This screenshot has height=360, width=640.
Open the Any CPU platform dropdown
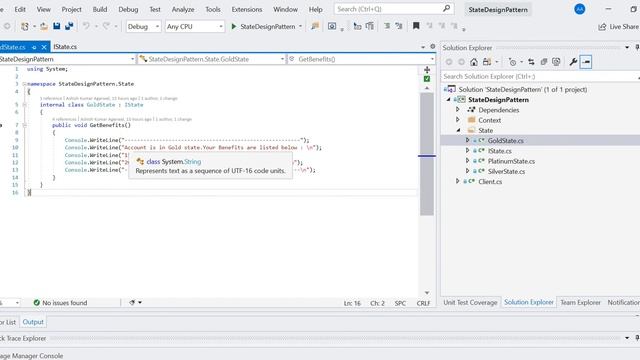pyautogui.click(x=195, y=27)
